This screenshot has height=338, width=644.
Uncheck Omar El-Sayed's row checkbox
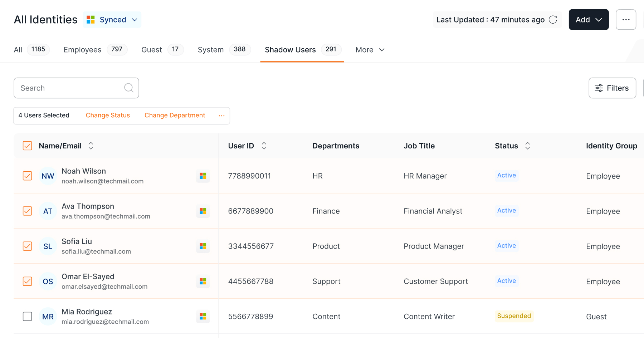click(x=28, y=281)
